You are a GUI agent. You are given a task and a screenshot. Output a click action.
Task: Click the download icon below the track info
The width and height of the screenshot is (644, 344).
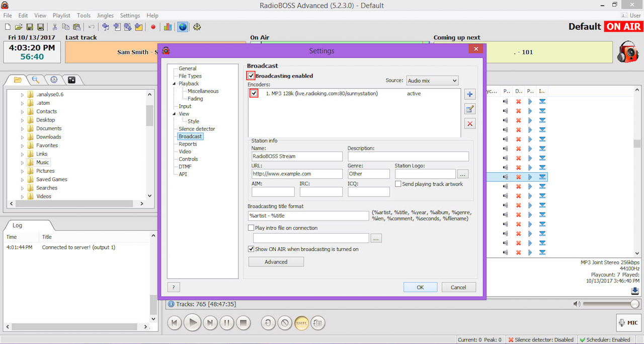pos(635,291)
